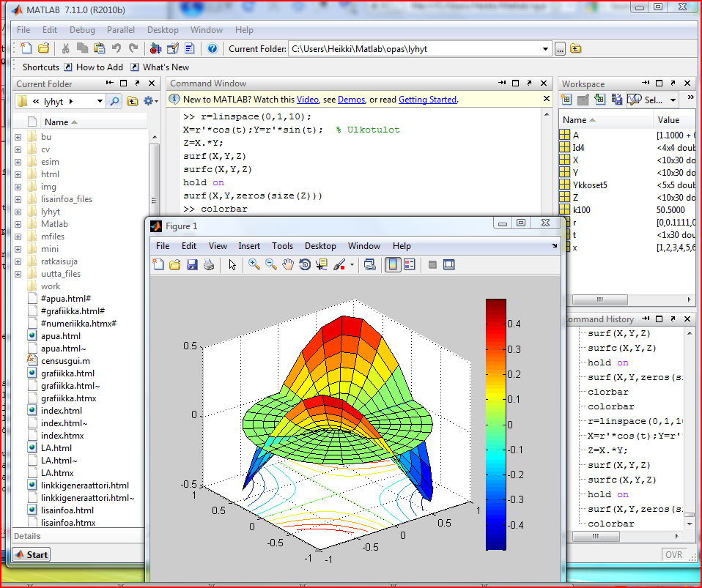The height and width of the screenshot is (588, 702).
Task: Click the Edit Plot arrow tool
Action: point(232,265)
